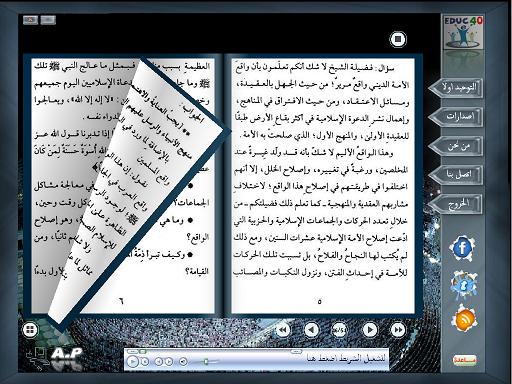This screenshot has height=384, width=512.
Task: Click the page number indicator between arrows
Action: 339,330
